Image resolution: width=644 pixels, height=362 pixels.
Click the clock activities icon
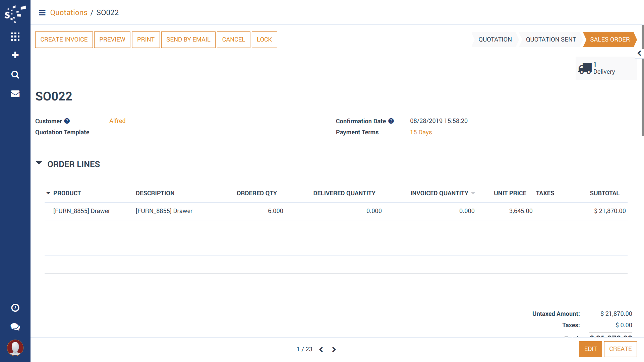pyautogui.click(x=15, y=308)
